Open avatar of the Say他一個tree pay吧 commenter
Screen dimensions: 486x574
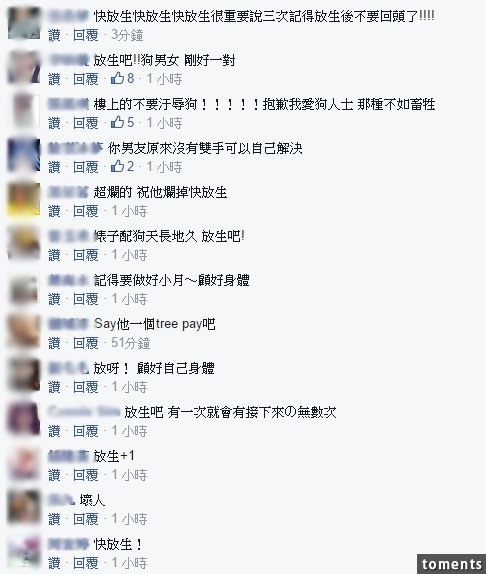[x=24, y=331]
